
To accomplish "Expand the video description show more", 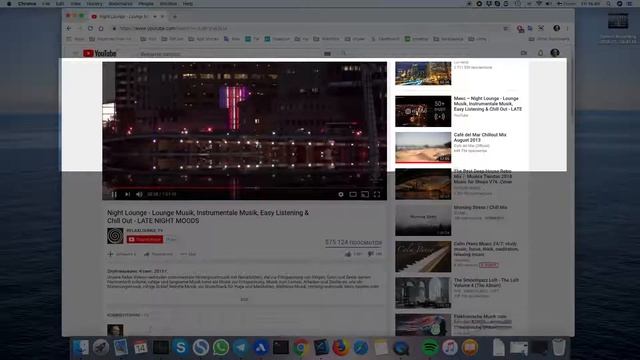I will point(244,299).
